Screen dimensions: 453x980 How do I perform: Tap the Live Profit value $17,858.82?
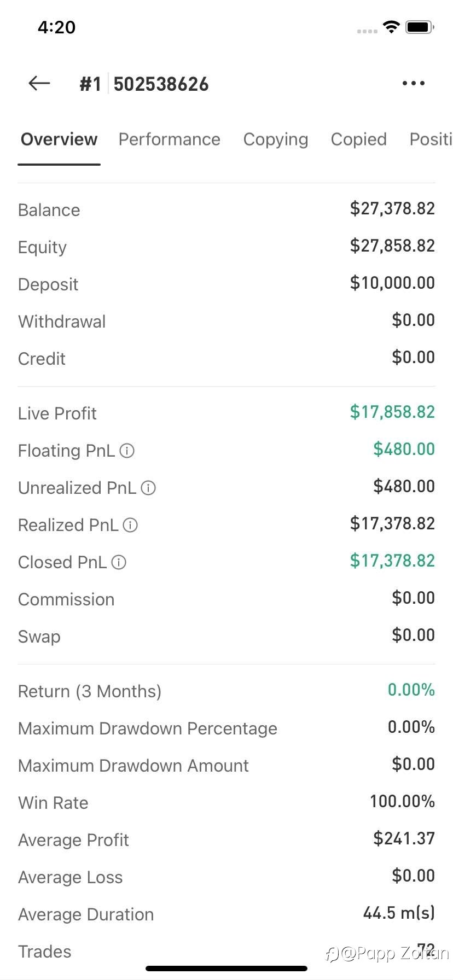[392, 412]
